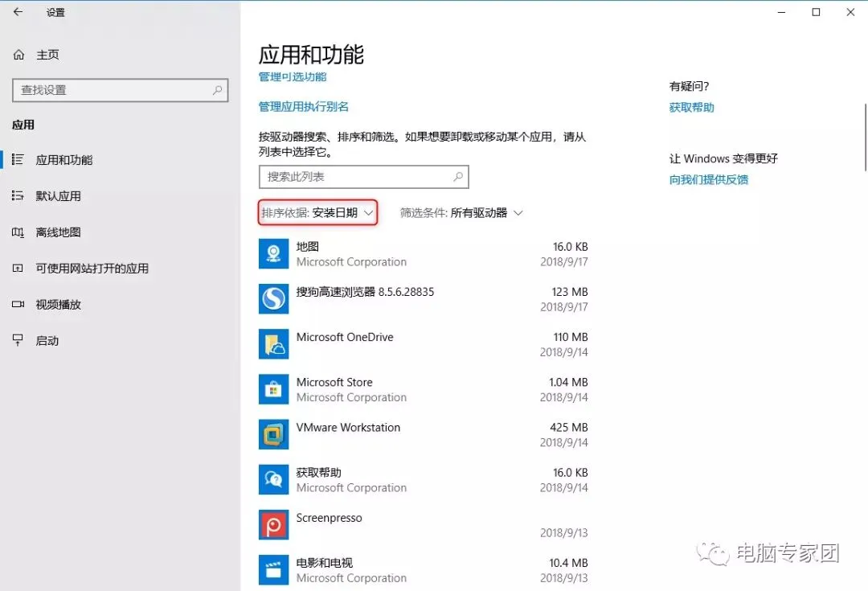Image resolution: width=868 pixels, height=591 pixels.
Task: Click the back arrow icon
Action: tap(18, 12)
